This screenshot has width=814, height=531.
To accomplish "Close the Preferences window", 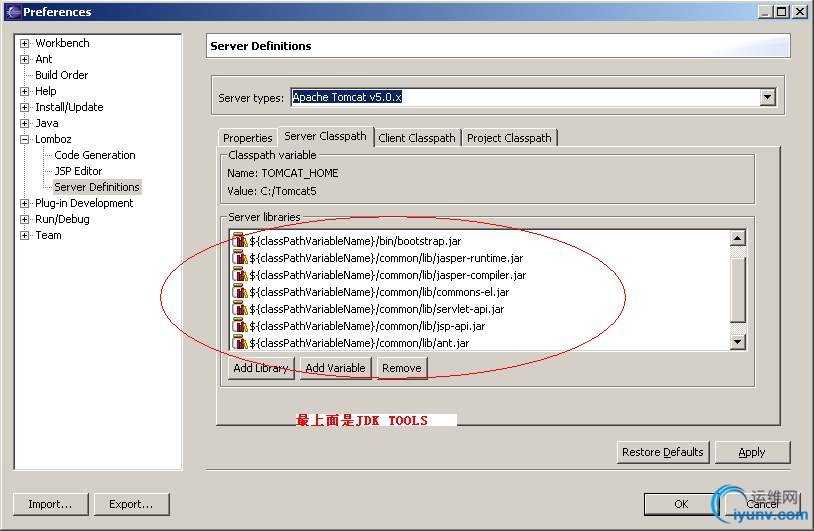I will pos(800,11).
